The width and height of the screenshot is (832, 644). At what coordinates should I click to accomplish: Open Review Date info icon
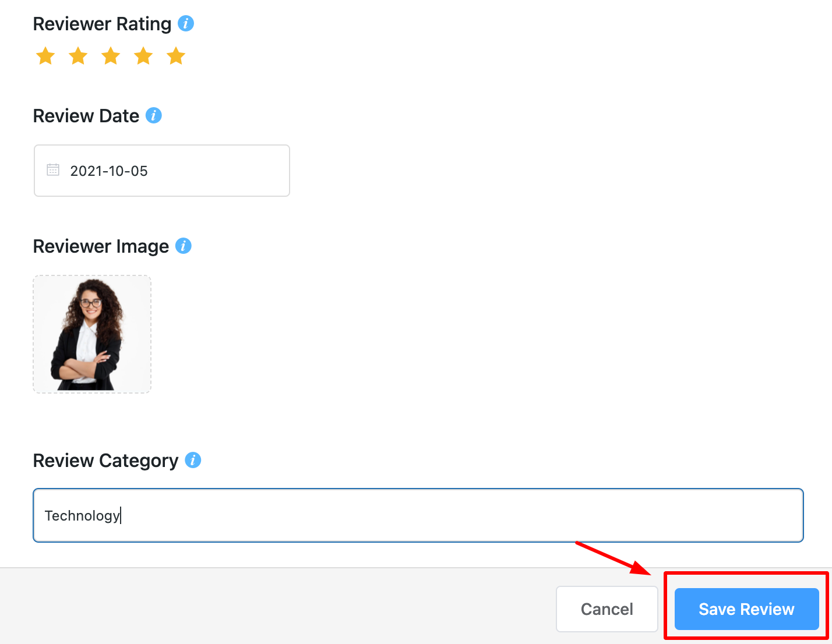pos(153,115)
